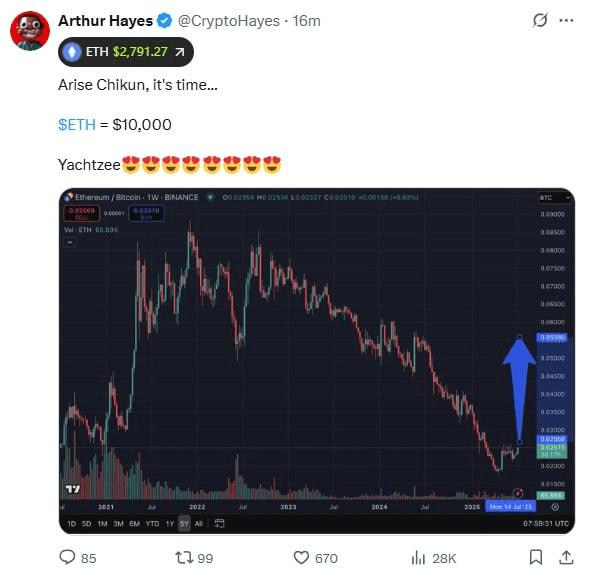Open the chart date range calendar icon
The image size is (592, 574).
tap(219, 523)
